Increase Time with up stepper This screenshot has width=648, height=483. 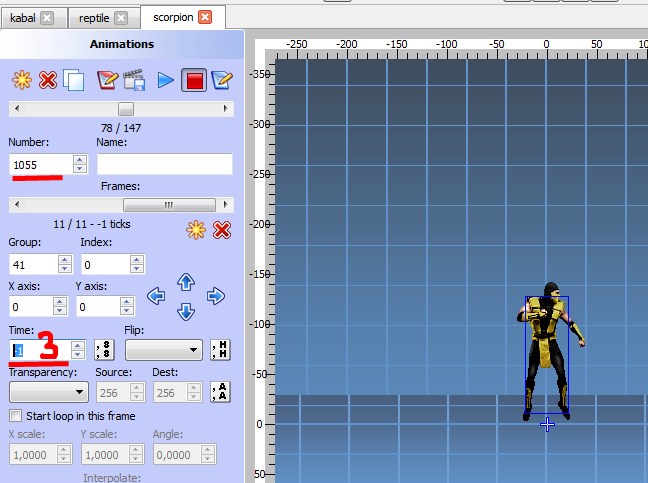[78, 345]
